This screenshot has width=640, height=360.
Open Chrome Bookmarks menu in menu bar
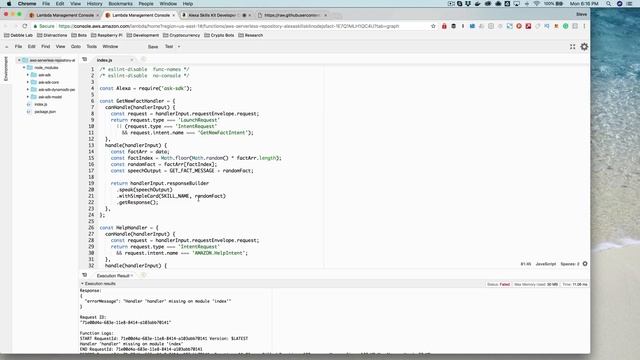(120, 4)
